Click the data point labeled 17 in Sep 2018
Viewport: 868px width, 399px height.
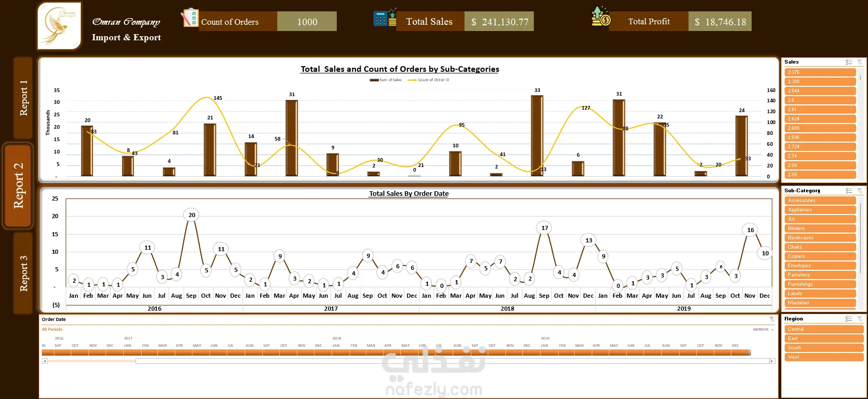coord(545,228)
